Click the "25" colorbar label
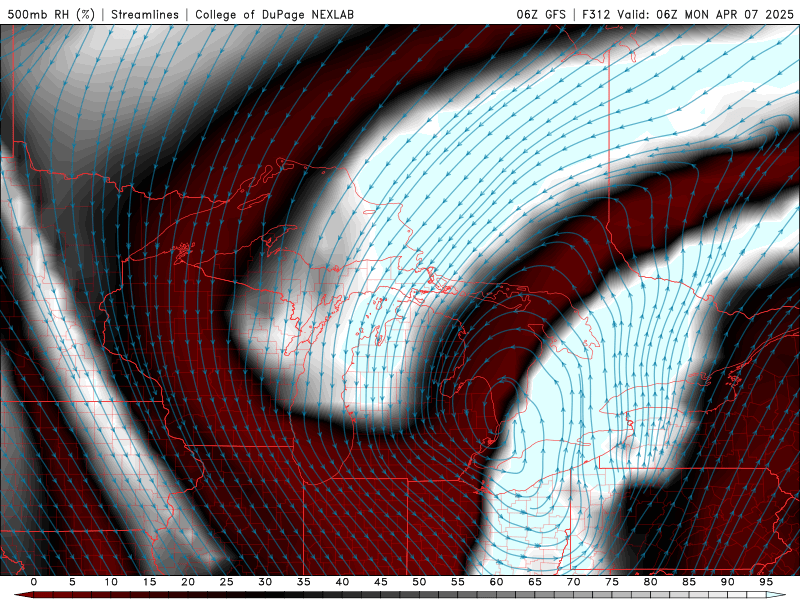The height and width of the screenshot is (600, 800). 227,582
